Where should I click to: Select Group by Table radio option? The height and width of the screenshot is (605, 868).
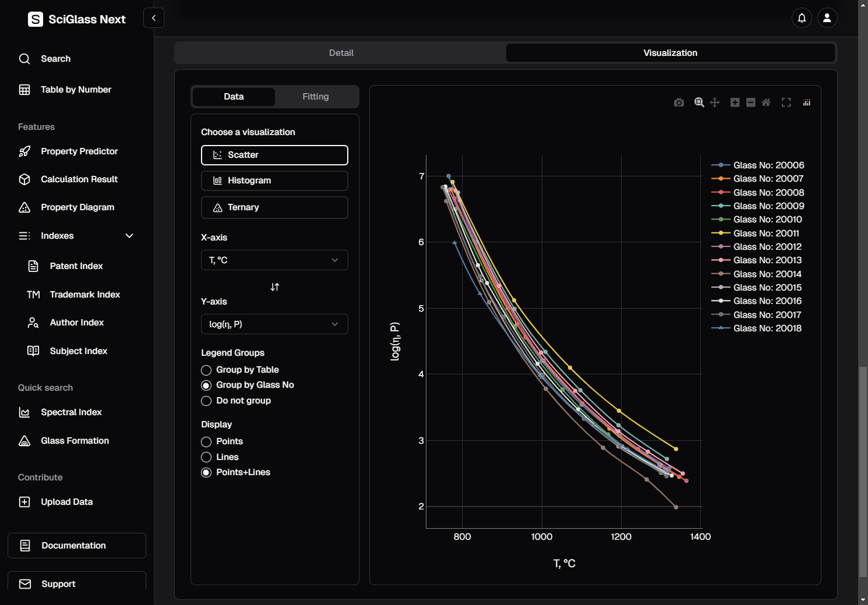point(206,370)
